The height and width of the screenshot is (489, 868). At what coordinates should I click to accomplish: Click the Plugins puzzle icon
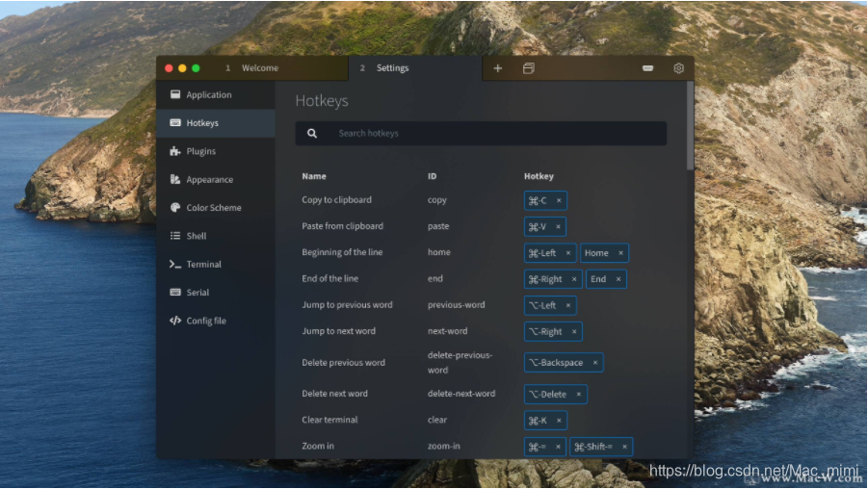point(175,151)
